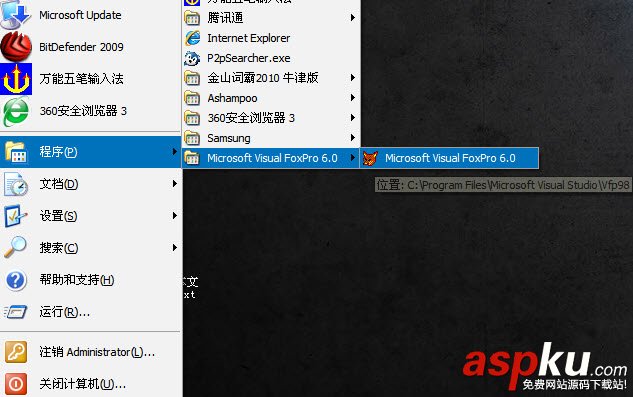Open the Ashampoo program folder
This screenshot has height=397, width=633.
271,98
